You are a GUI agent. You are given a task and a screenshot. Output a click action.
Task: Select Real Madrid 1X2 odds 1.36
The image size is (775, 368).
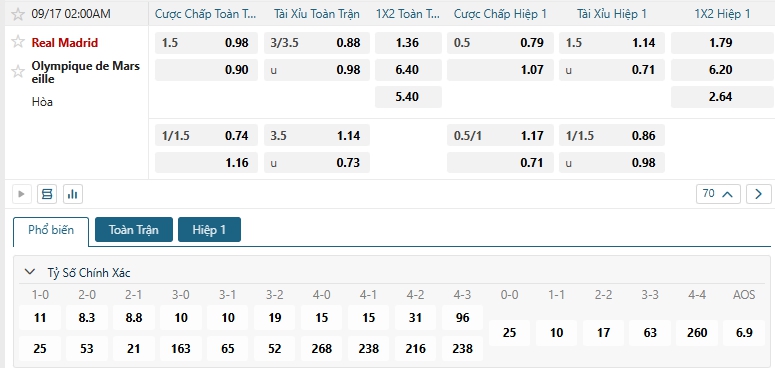coord(408,43)
